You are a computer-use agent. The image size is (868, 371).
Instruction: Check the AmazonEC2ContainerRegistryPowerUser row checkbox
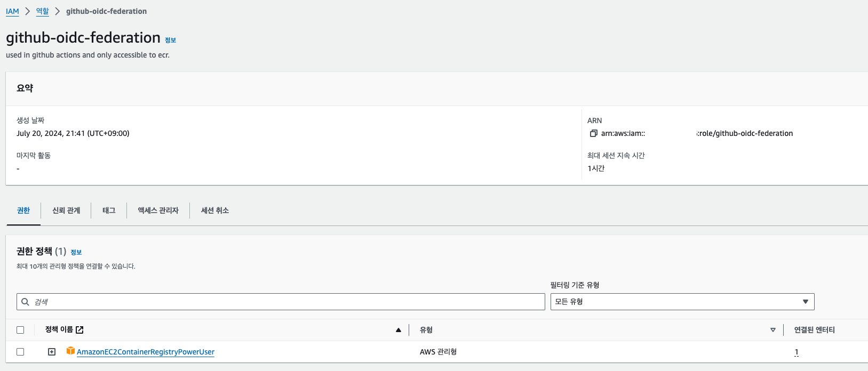[x=20, y=352]
